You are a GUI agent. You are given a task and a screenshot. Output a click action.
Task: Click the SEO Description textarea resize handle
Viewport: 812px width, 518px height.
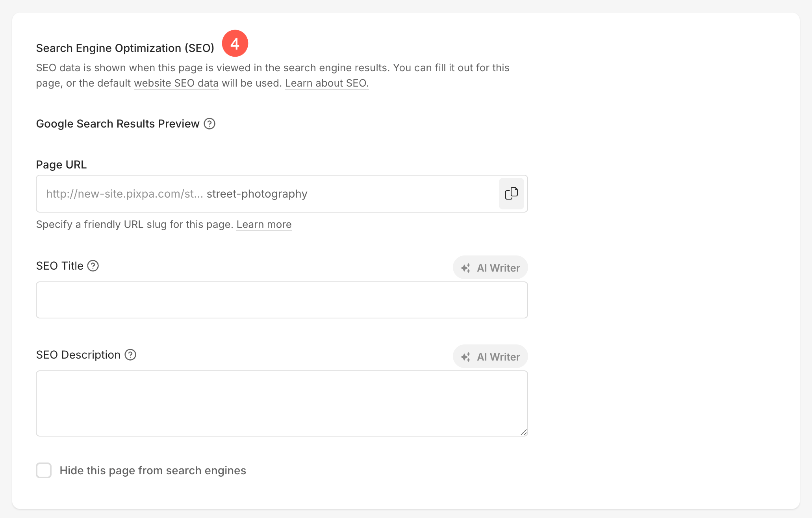[523, 432]
